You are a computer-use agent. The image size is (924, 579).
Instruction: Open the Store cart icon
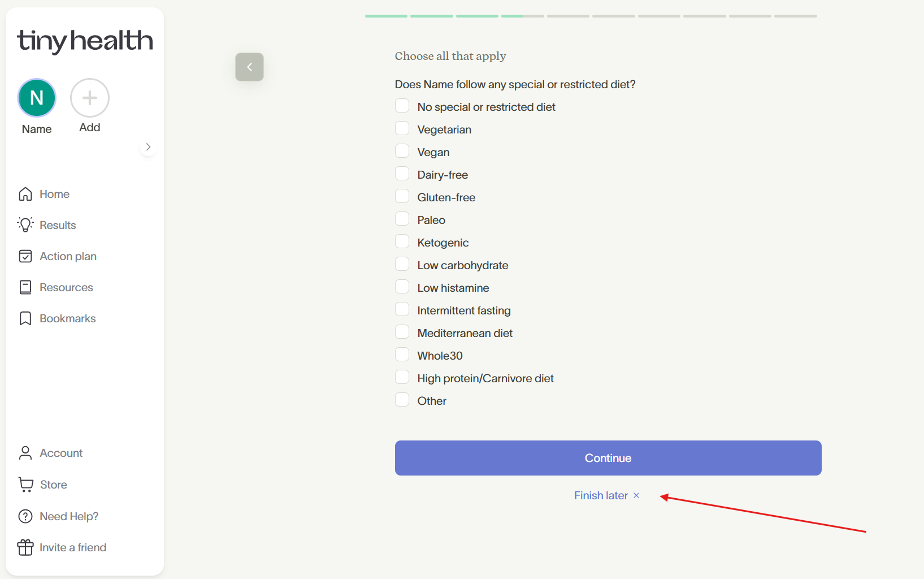[x=26, y=485]
